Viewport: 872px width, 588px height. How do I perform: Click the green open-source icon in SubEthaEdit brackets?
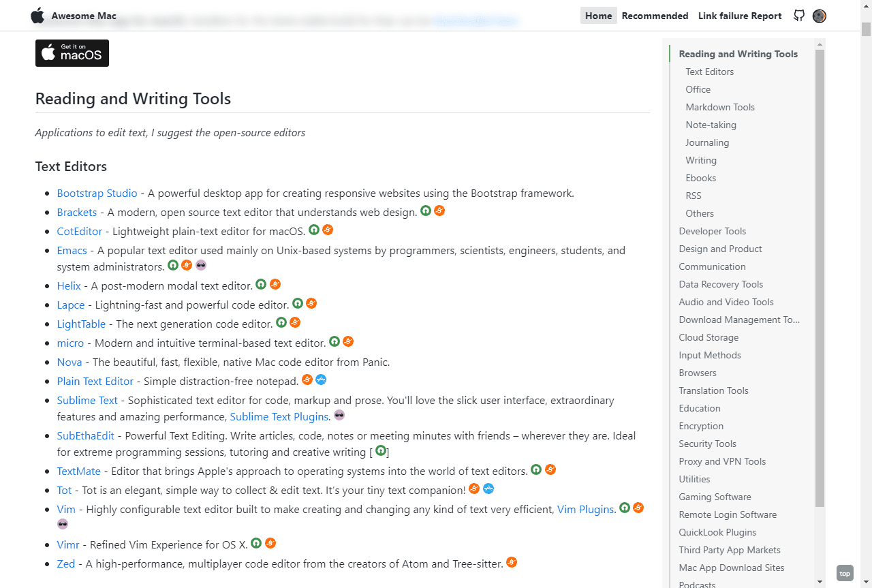pos(381,451)
